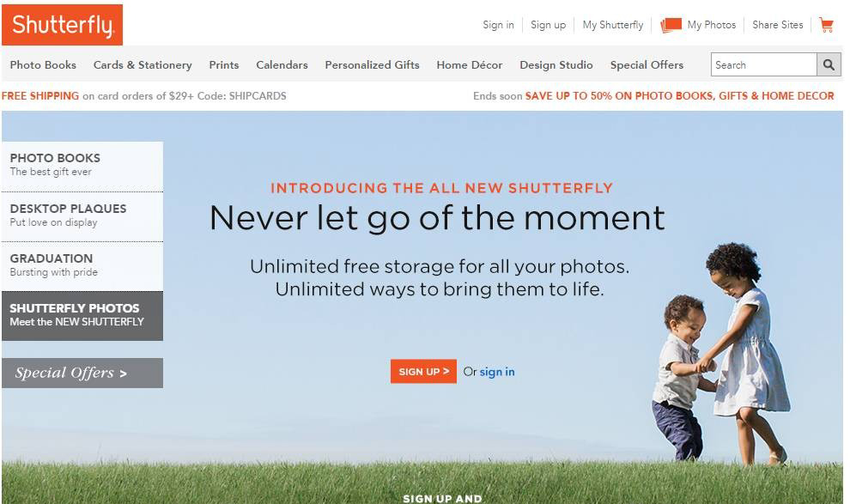Select the DESKTOP PLAQUES sidebar tab
850x504 pixels.
click(x=82, y=216)
